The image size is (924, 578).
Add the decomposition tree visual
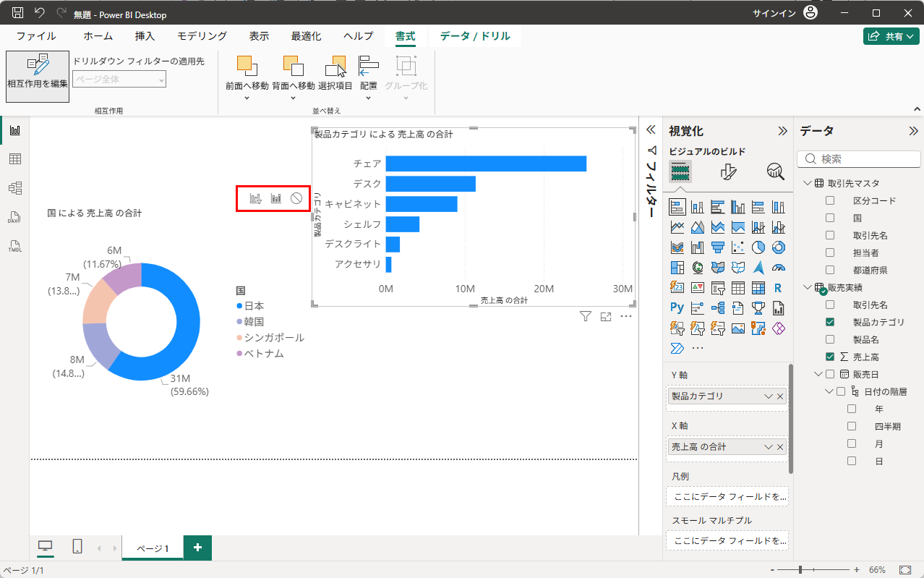point(718,308)
